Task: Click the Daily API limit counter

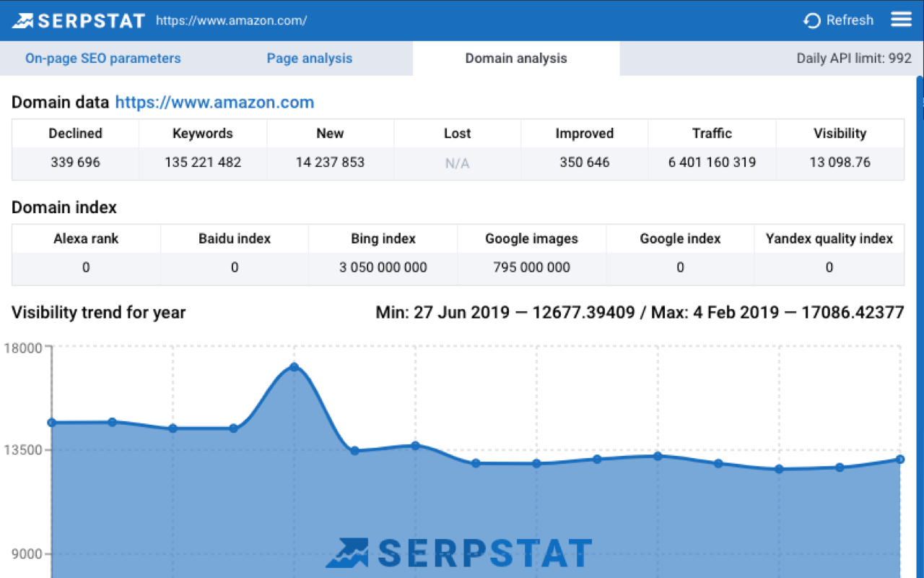Action: (x=854, y=59)
